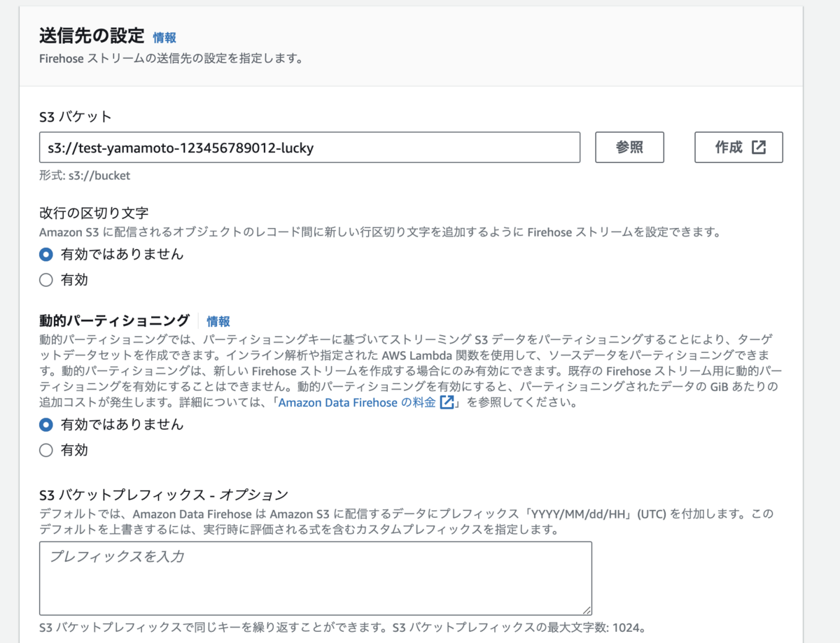Select 有効ではありません under 動的パーティショニング

[46, 424]
